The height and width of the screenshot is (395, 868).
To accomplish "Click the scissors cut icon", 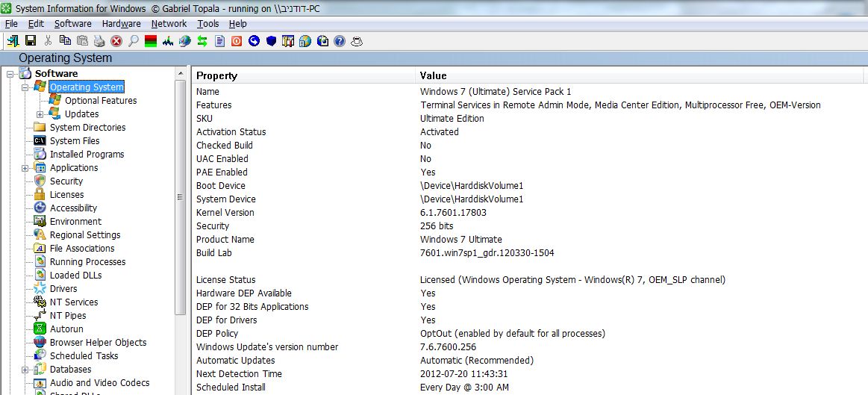I will [48, 41].
